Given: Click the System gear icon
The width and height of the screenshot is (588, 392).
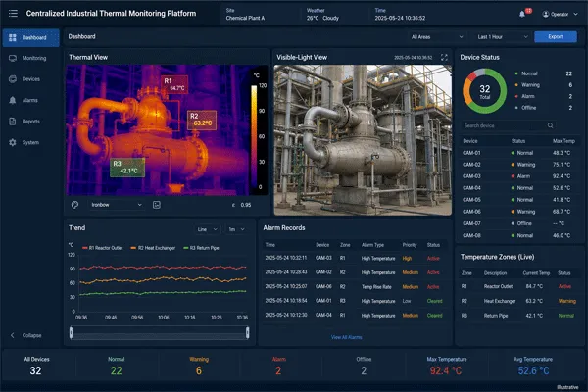Looking at the screenshot, I should click(13, 142).
